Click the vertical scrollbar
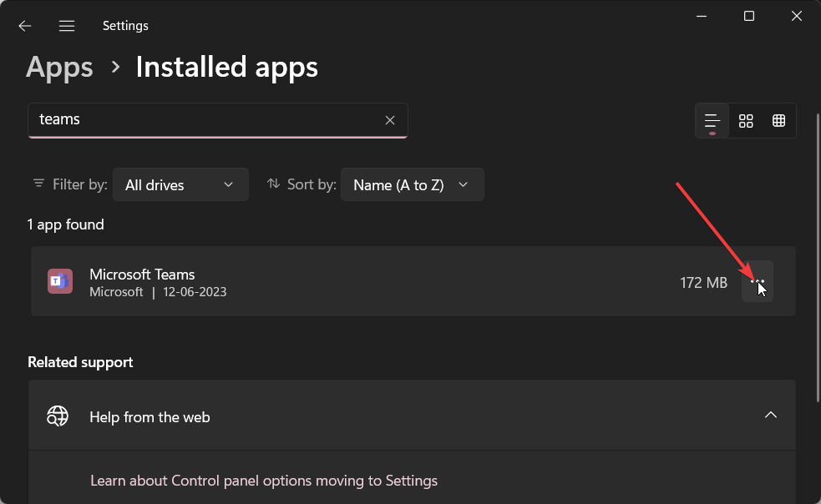 818,258
